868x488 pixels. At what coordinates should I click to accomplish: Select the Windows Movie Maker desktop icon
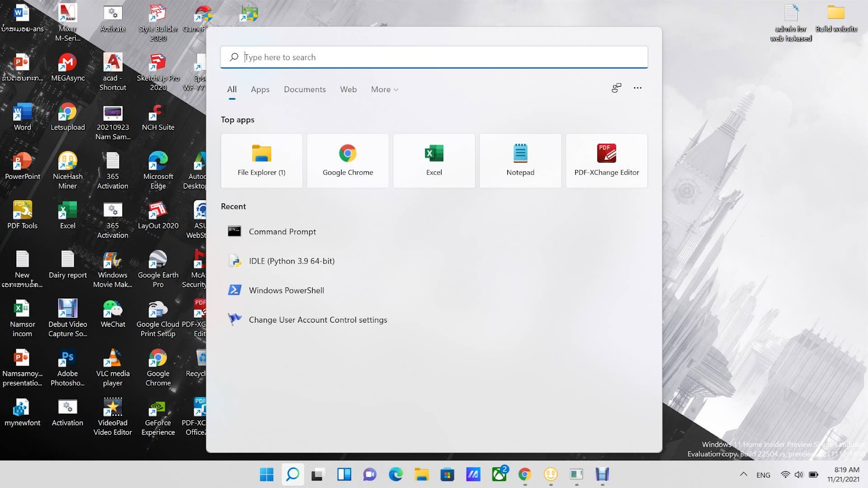pyautogui.click(x=113, y=269)
